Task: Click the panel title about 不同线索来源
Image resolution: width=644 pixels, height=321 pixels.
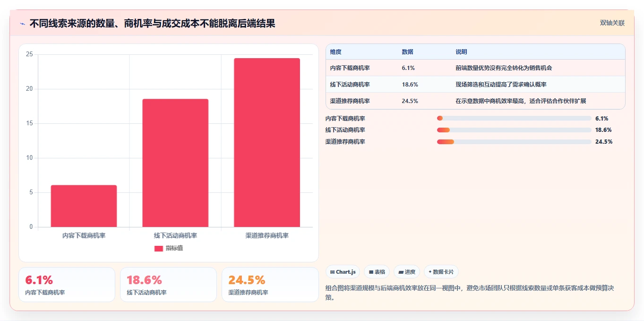Action: click(152, 23)
